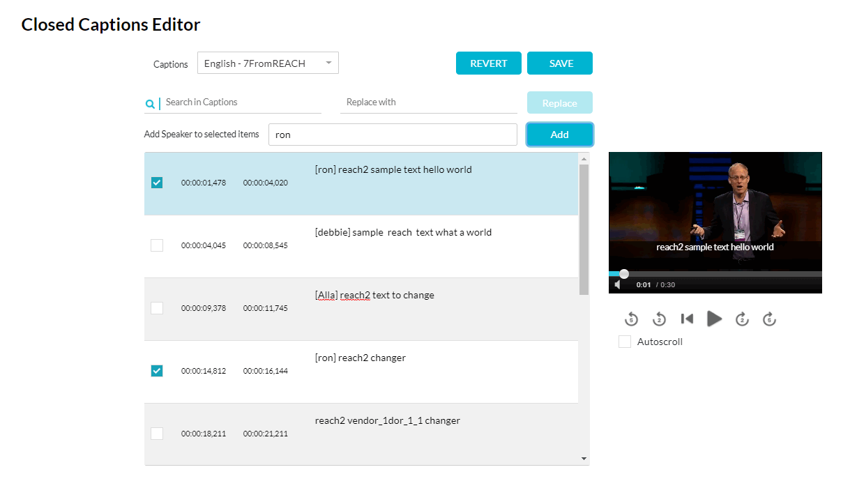Revert caption changes
Viewport: 857px width, 504px height.
(489, 63)
